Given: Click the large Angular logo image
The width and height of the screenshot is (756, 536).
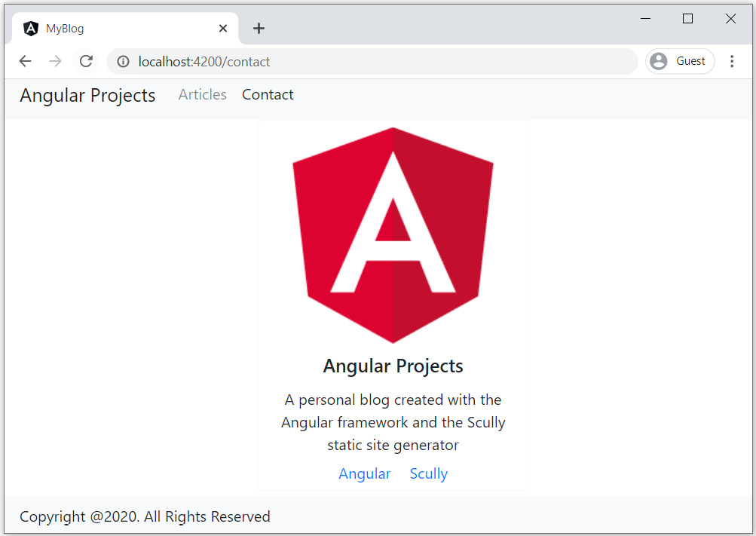Looking at the screenshot, I should tap(393, 235).
